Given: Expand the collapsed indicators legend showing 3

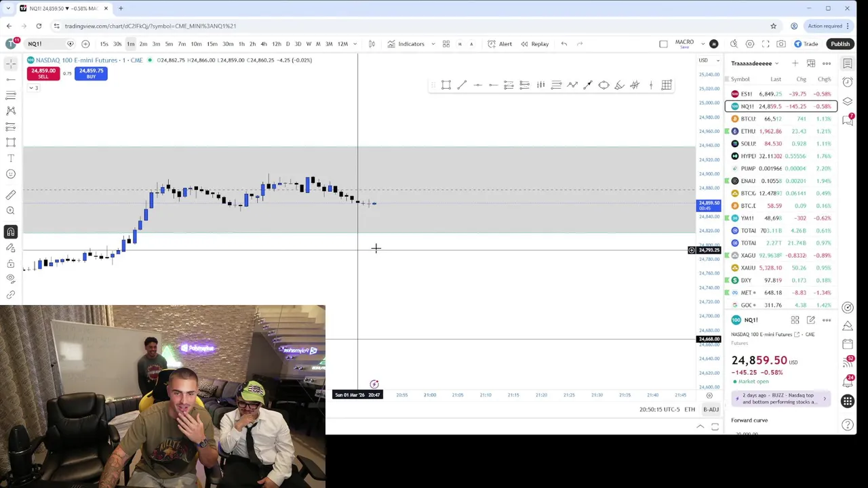Looking at the screenshot, I should coord(33,88).
